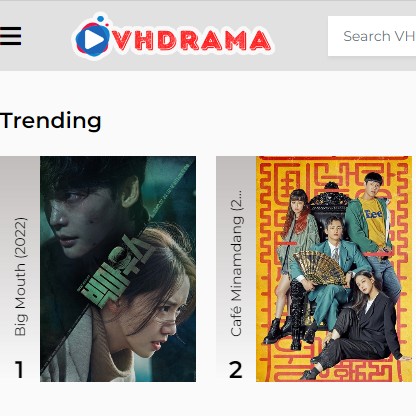416x416 pixels.
Task: Focus the Search VH input field
Action: (x=372, y=36)
